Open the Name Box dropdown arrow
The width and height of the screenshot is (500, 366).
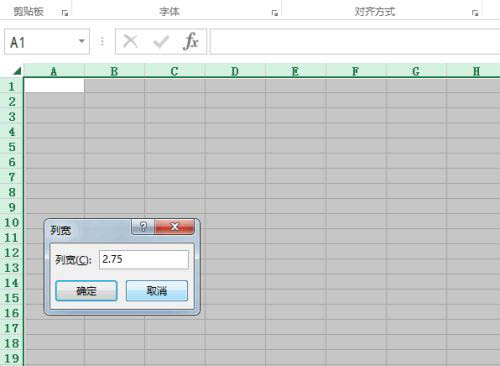(81, 41)
